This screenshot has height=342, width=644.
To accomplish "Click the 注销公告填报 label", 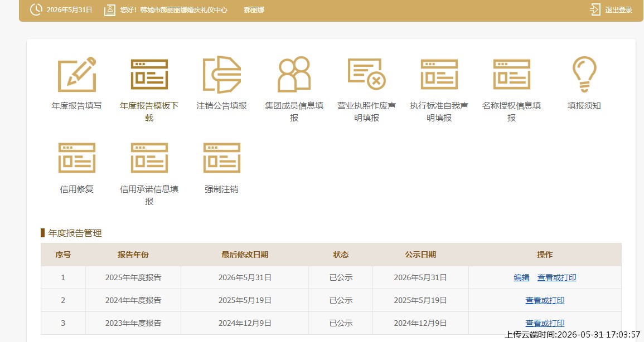I will coord(222,106).
